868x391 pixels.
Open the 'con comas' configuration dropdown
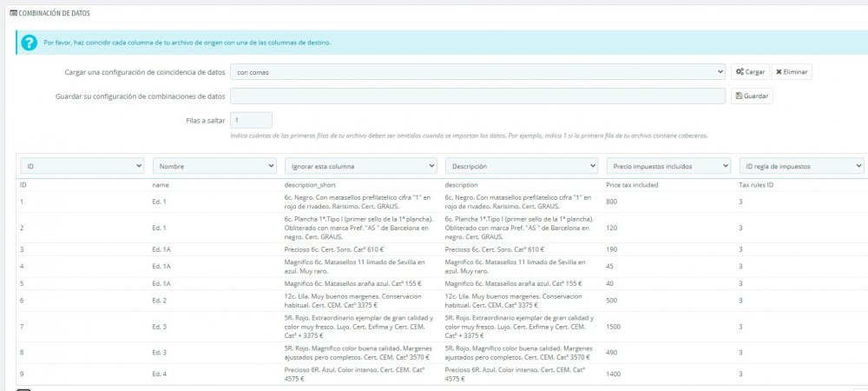click(477, 72)
